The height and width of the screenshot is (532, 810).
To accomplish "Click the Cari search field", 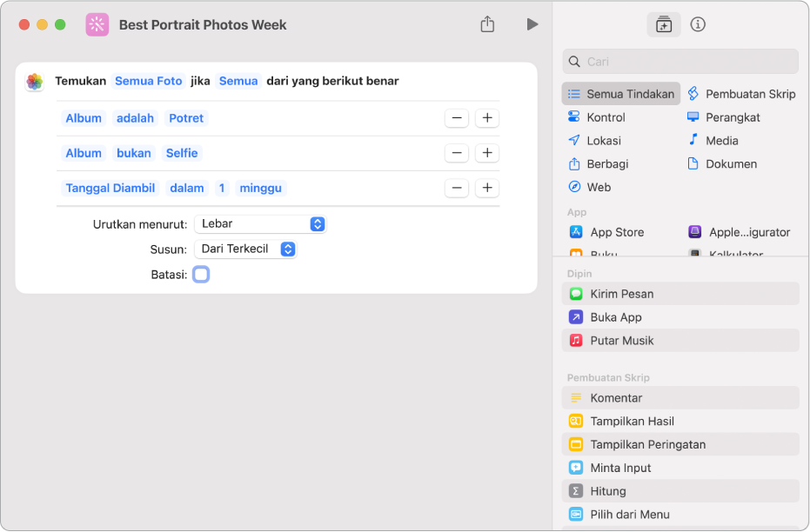I will click(x=680, y=62).
